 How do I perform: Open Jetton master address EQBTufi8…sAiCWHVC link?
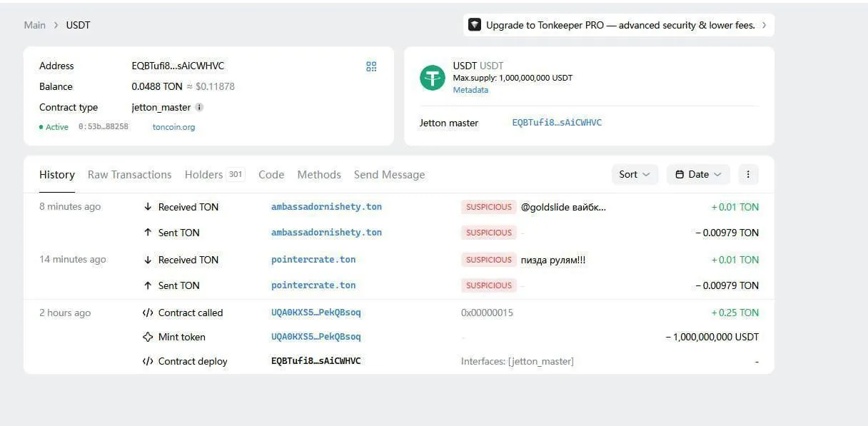pyautogui.click(x=557, y=123)
